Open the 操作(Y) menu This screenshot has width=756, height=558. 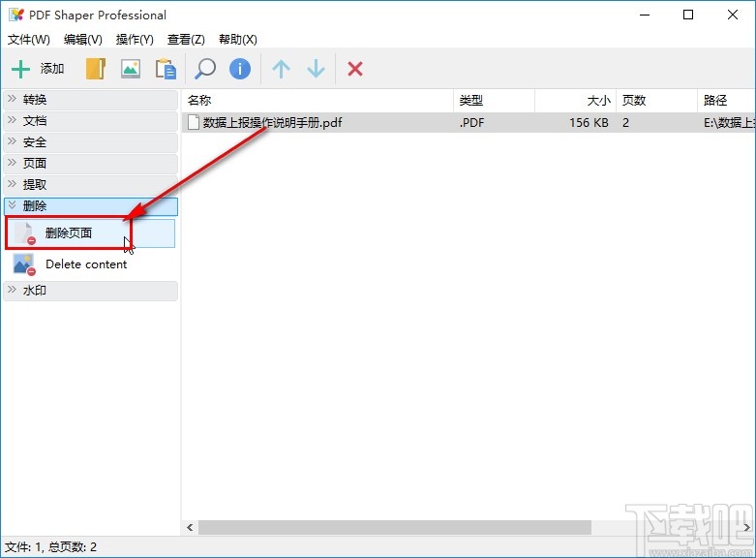[135, 40]
